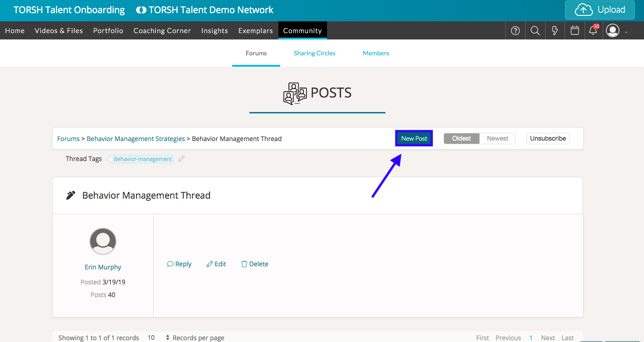Open the calendar icon in navbar
The image size is (644, 342).
click(575, 31)
